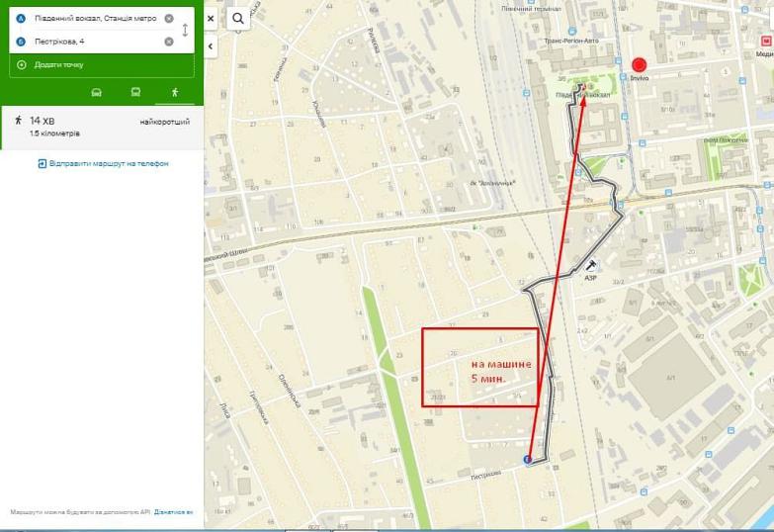Select the walking route mode icon
Screen dimensions: 774x532
[175, 92]
